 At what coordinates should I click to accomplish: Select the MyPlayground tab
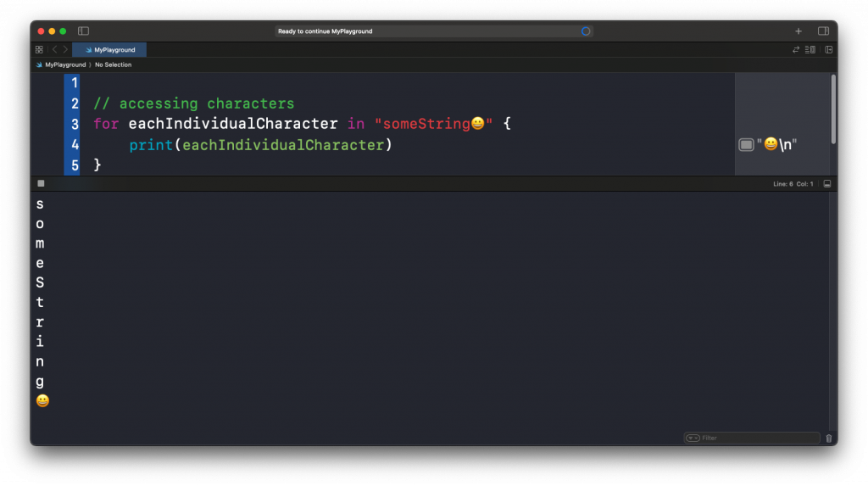point(109,50)
